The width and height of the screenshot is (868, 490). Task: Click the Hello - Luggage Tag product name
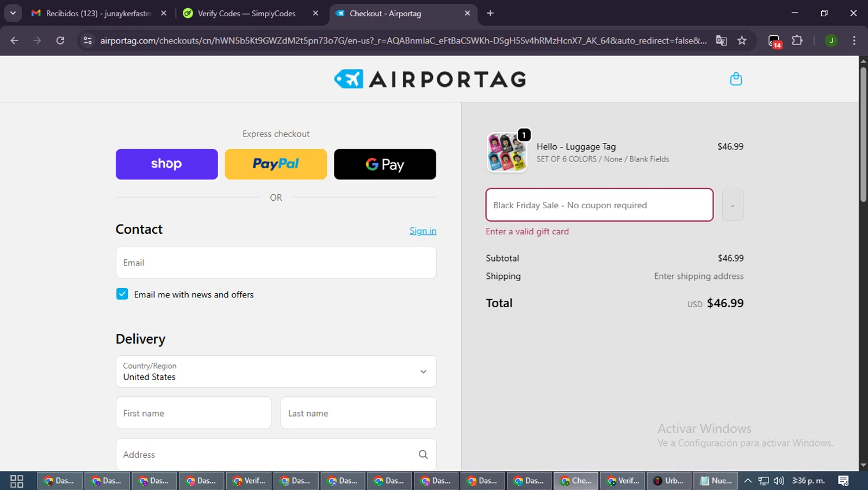[x=576, y=147]
